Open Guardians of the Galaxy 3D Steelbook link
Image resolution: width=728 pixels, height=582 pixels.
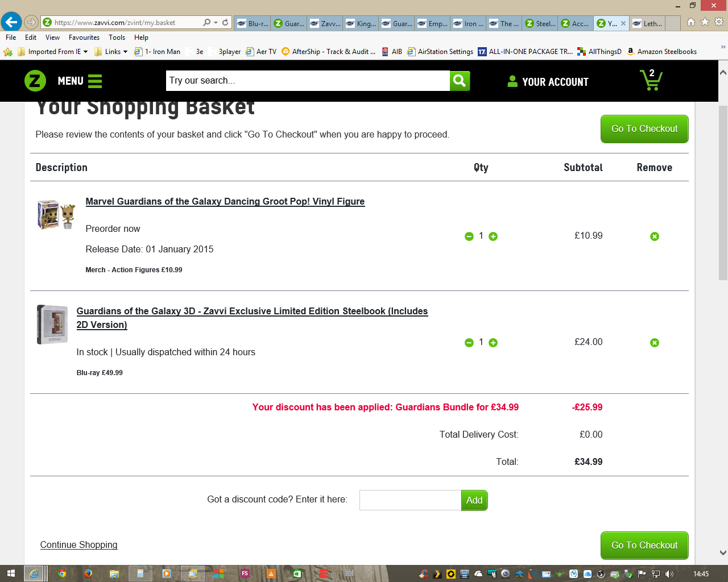(x=252, y=318)
